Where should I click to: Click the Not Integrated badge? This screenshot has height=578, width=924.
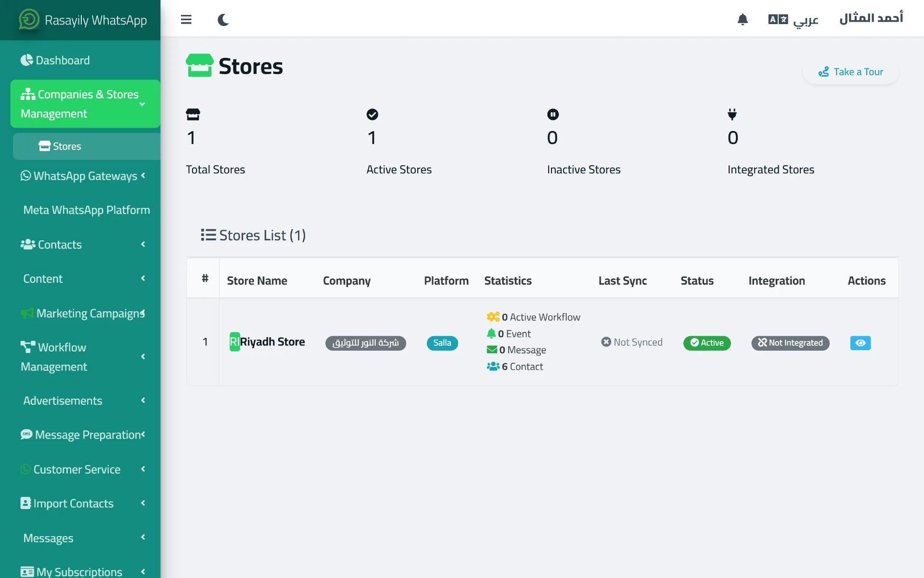790,343
